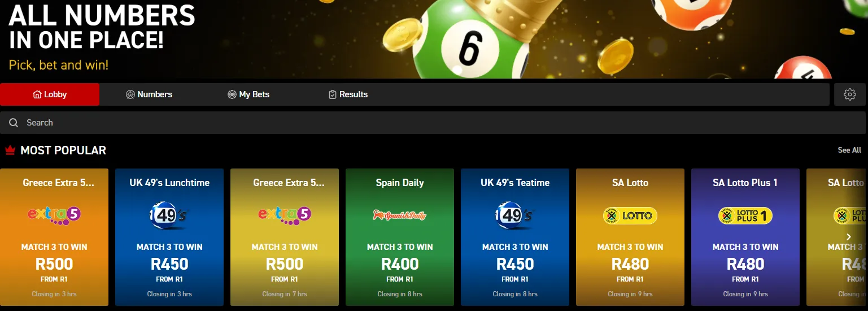Go to the My Bets tab
868x311 pixels.
click(x=248, y=94)
